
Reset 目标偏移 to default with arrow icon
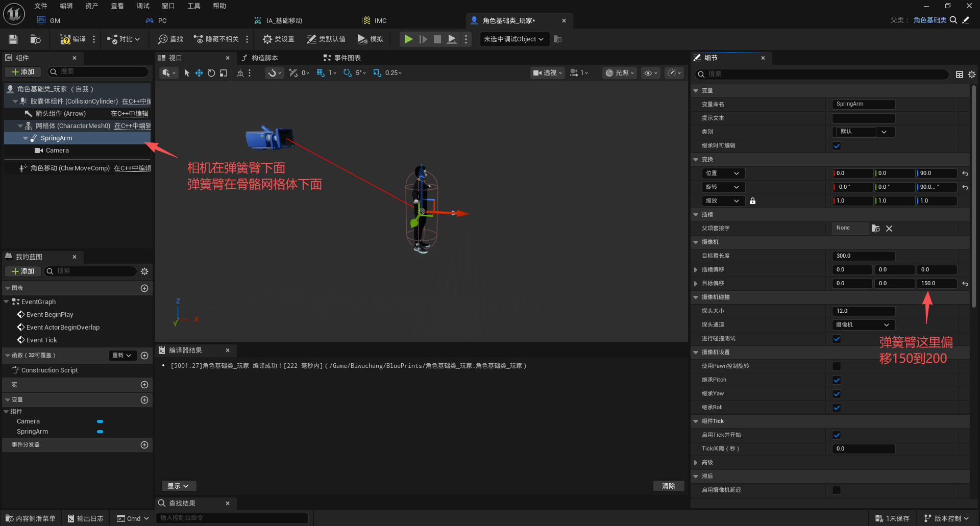(965, 284)
